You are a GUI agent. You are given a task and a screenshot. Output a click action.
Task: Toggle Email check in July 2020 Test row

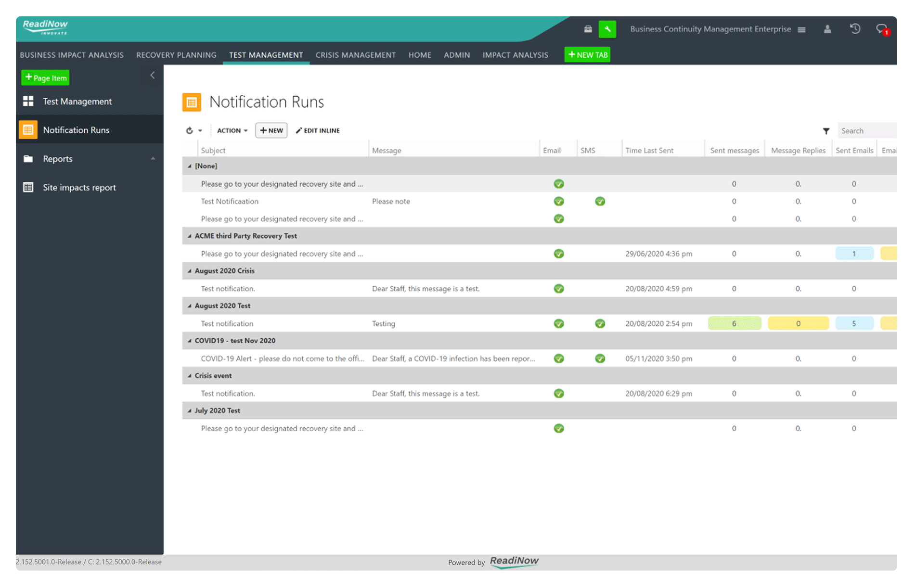(559, 428)
